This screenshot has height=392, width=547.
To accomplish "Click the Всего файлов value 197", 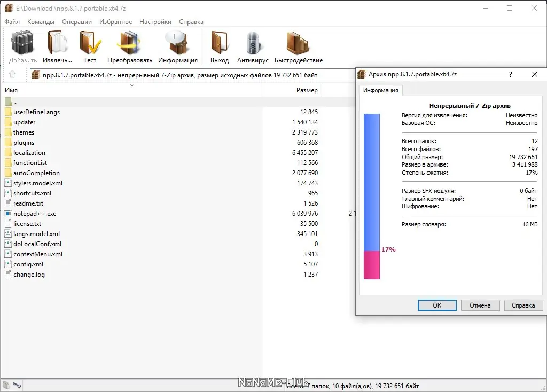I will point(533,149).
